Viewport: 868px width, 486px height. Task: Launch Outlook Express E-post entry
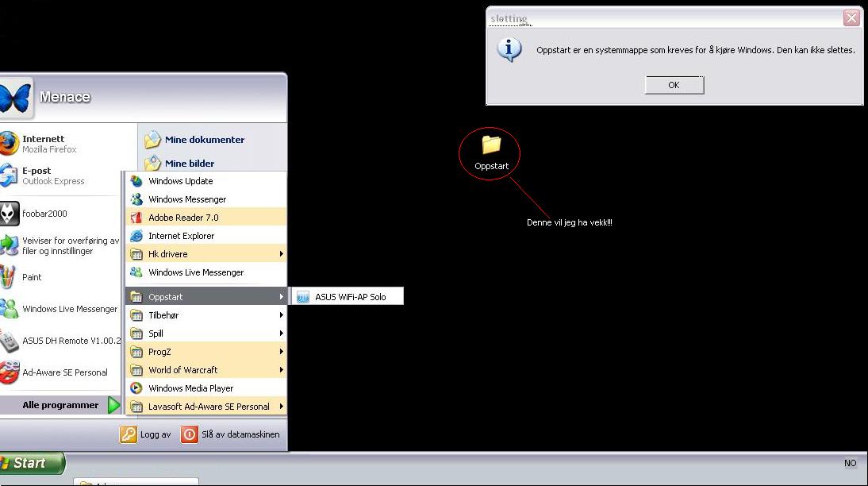coord(61,175)
